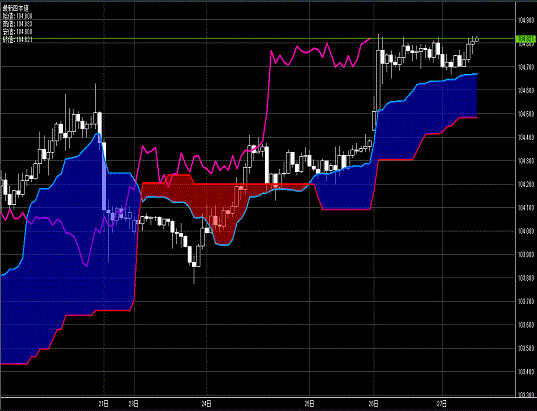The image size is (537, 411).
Task: Click the 104.100 price axis label
Action: (x=525, y=208)
